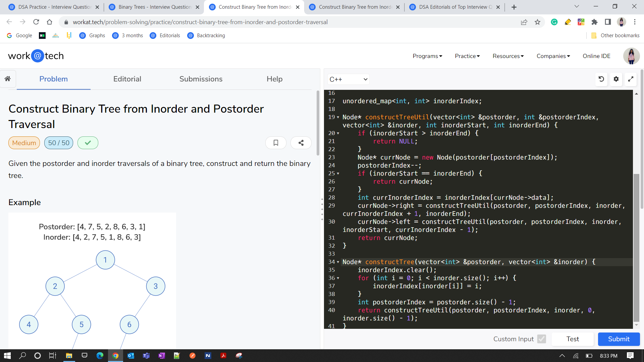Click the address bar URL field

pyautogui.click(x=292, y=22)
